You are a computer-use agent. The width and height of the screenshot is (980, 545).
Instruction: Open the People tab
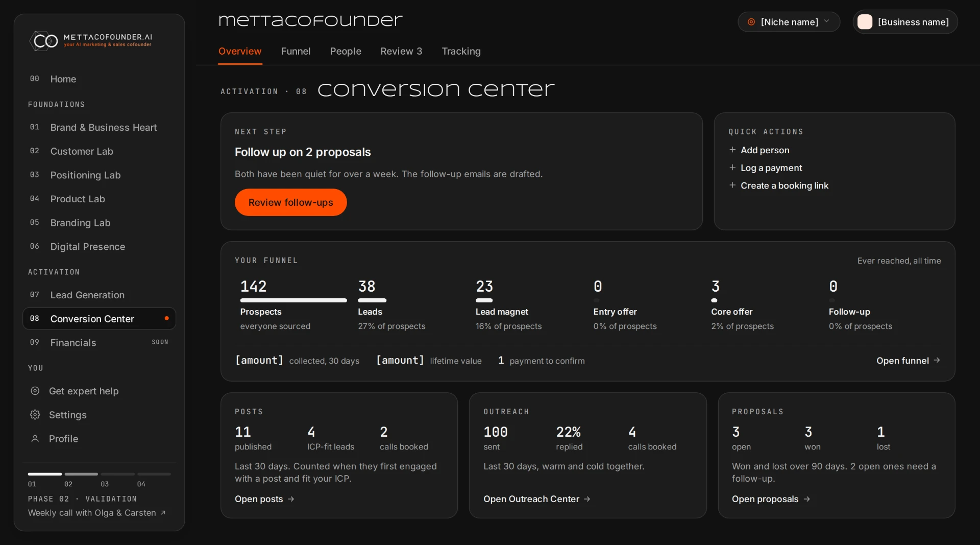pyautogui.click(x=346, y=51)
